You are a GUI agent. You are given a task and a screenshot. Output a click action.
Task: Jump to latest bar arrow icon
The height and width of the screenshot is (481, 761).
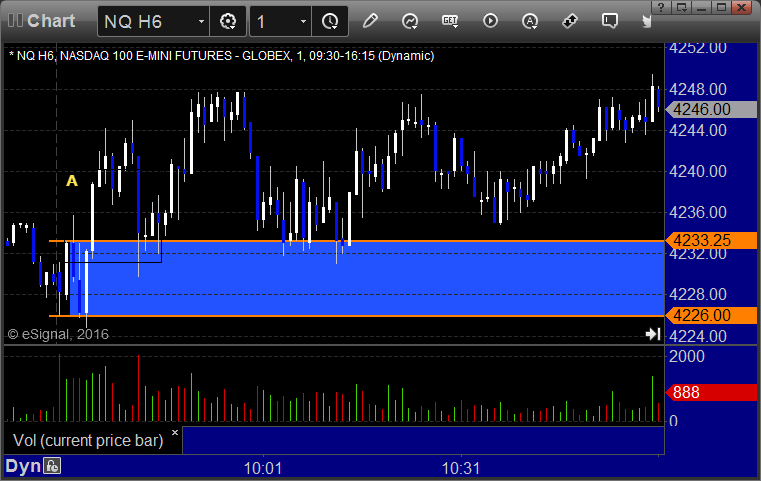(653, 334)
